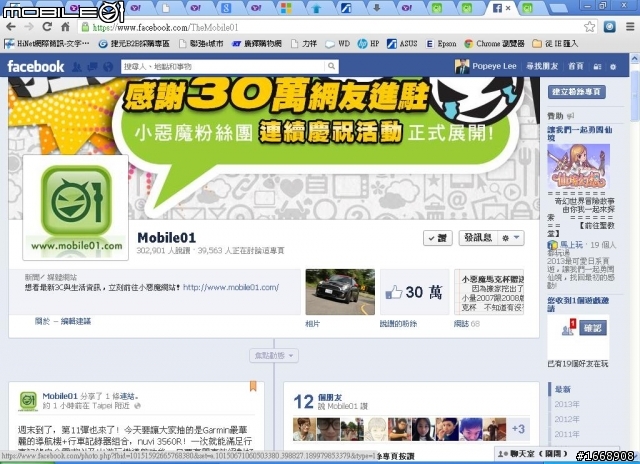This screenshot has height=464, width=640.
Task: Toggle the 讚 liked button for Mobile01
Action: (x=438, y=238)
